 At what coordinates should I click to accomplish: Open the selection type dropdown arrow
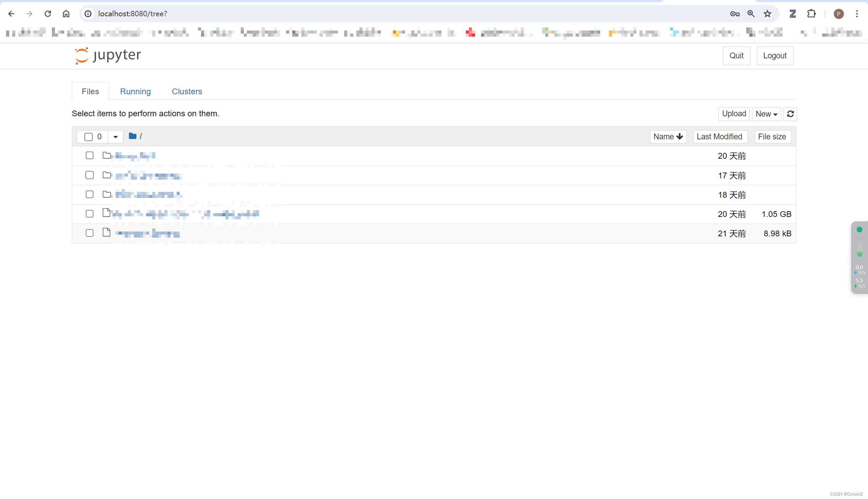116,137
